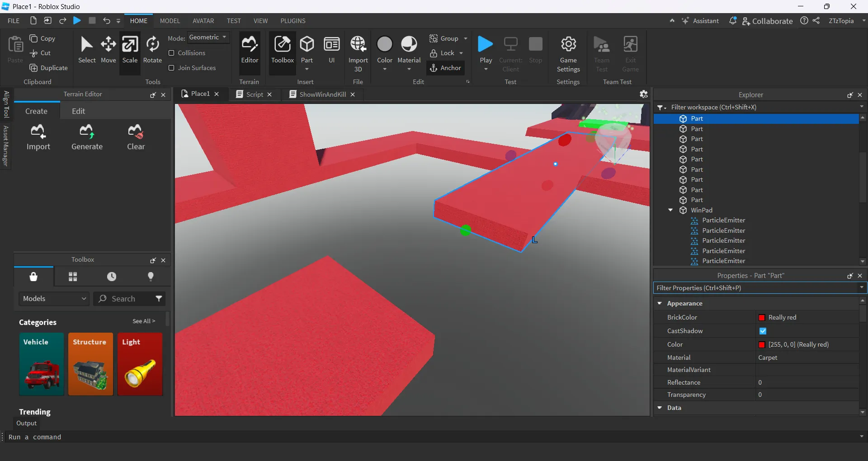This screenshot has width=868, height=461.
Task: Collapse the Appearance properties section
Action: 660,303
